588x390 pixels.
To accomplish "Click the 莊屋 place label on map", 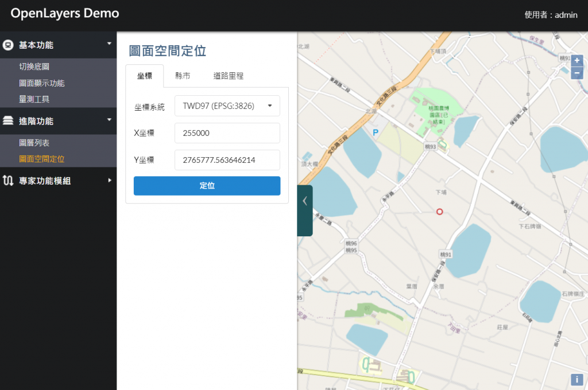I will [502, 327].
